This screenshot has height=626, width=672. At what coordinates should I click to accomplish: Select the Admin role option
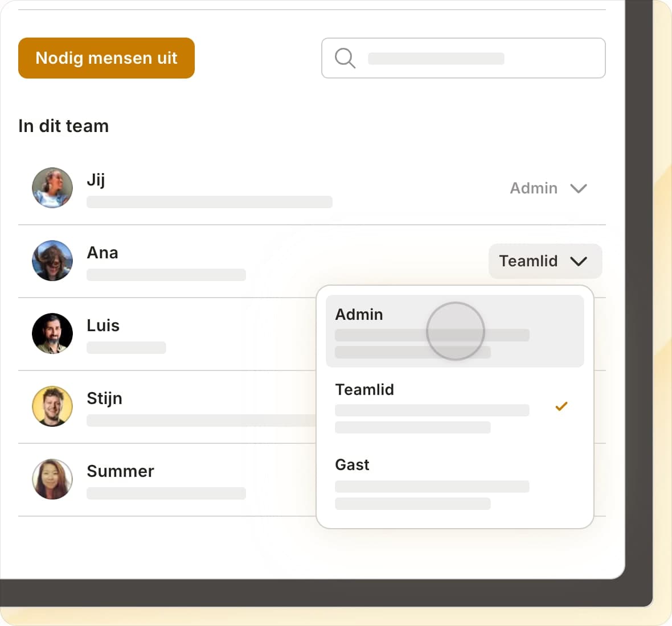[x=454, y=331]
